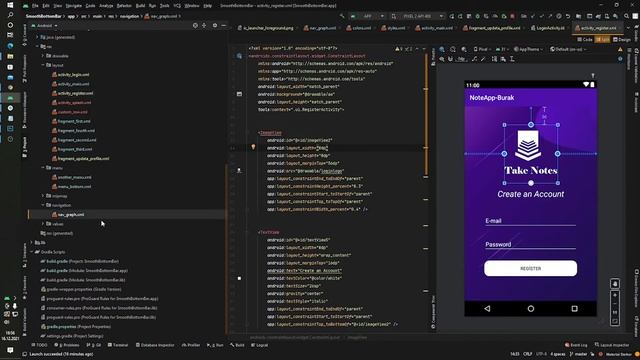
Task: Open the File menu
Action: tap(36, 6)
